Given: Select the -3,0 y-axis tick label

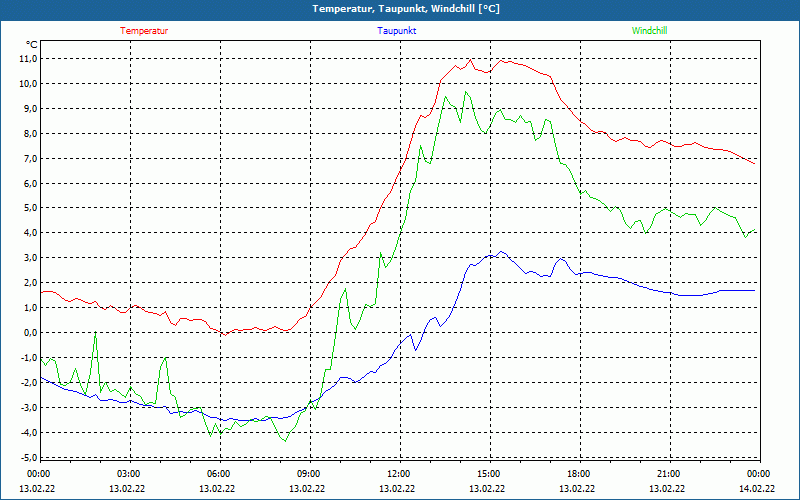Looking at the screenshot, I should click(x=28, y=408).
